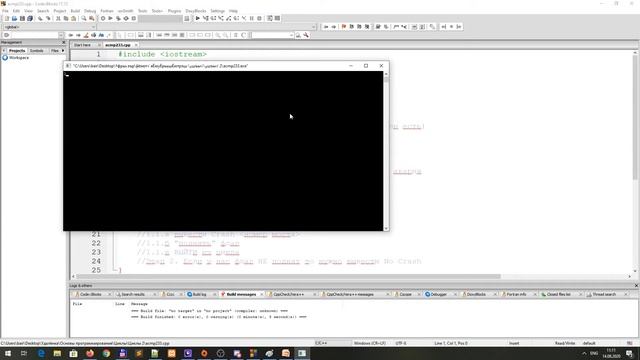Click the red Toggle bookmark flag icon
The height and width of the screenshot is (360, 640).
(x=344, y=27)
